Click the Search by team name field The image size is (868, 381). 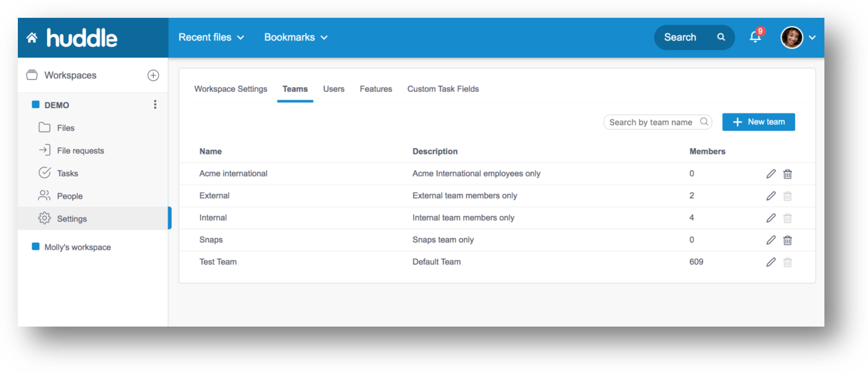(657, 122)
